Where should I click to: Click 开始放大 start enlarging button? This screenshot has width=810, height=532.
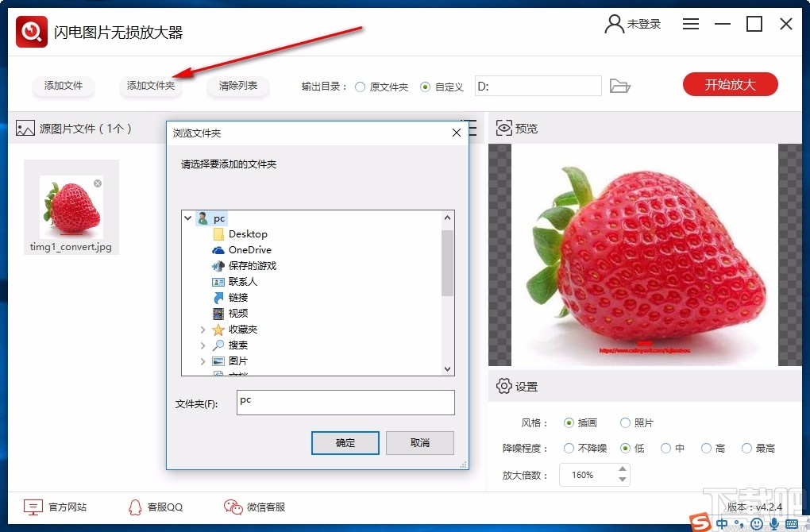730,84
